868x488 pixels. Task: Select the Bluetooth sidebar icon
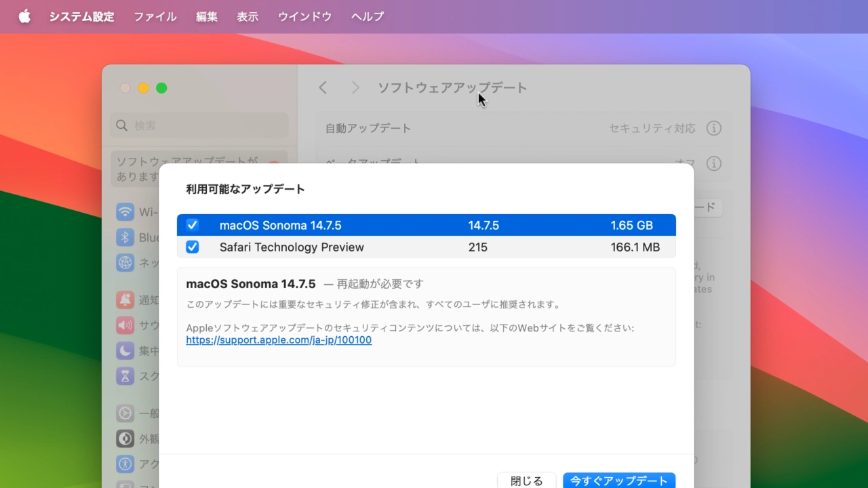pos(125,238)
